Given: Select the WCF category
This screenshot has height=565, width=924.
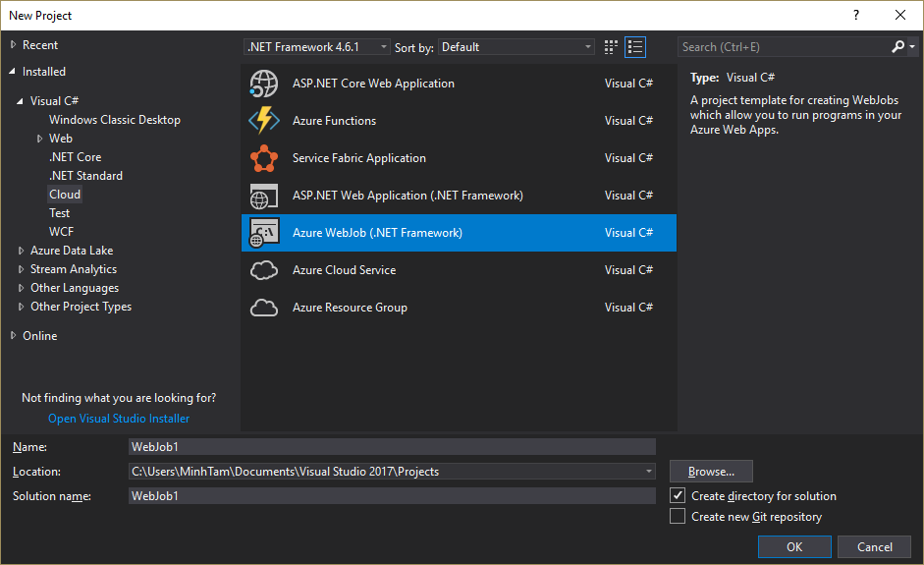Looking at the screenshot, I should 61,232.
